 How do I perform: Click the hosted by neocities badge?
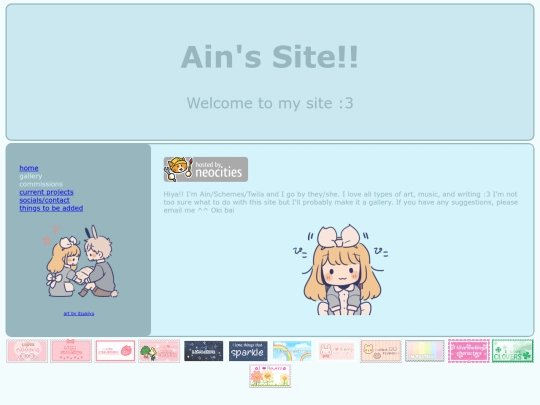tap(206, 169)
